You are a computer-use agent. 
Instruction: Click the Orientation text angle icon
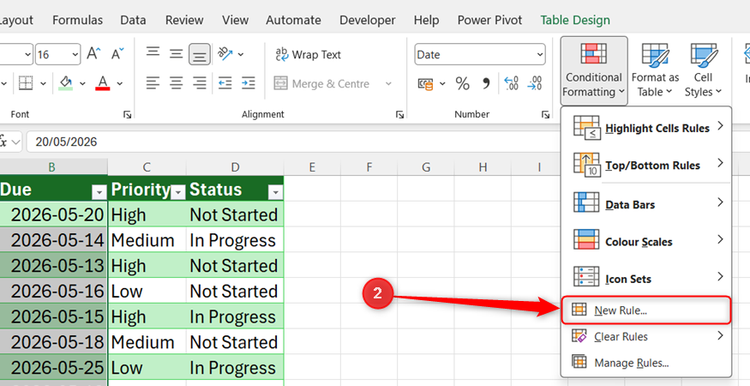225,54
